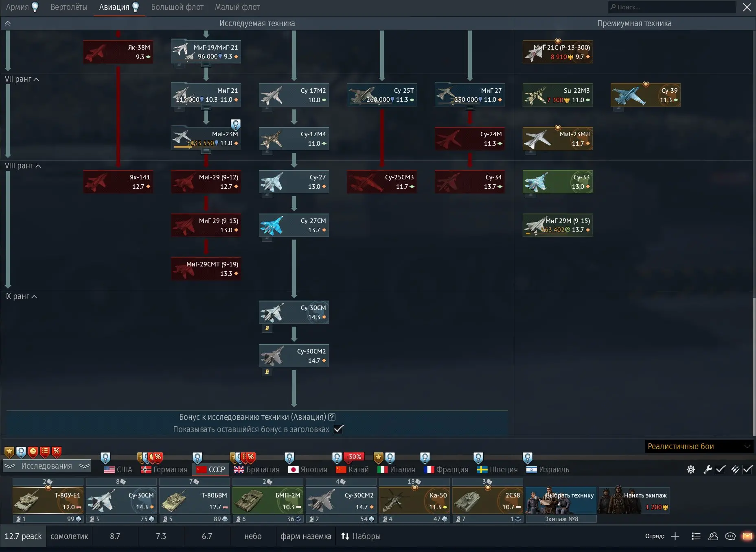
Task: Open the list icon beside squad plus
Action: pyautogui.click(x=696, y=536)
